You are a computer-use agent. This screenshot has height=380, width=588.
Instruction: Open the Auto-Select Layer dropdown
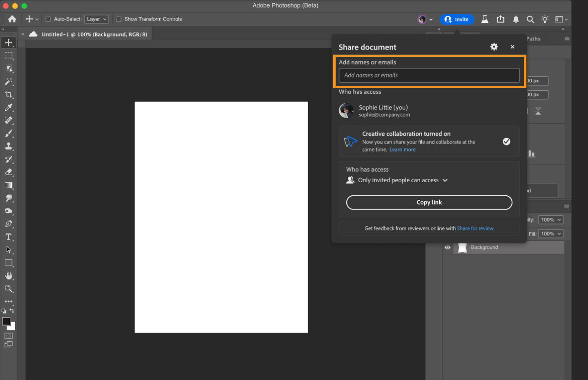coord(96,19)
